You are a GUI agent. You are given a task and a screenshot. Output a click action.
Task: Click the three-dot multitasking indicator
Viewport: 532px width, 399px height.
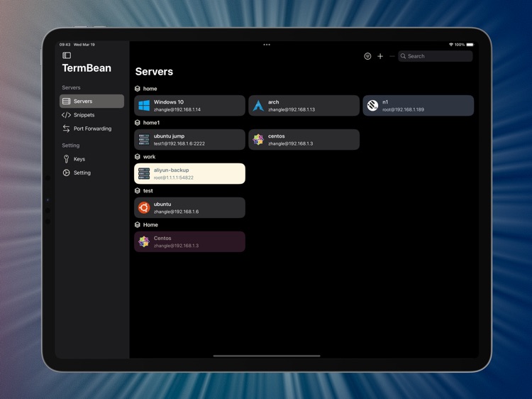[x=267, y=45]
